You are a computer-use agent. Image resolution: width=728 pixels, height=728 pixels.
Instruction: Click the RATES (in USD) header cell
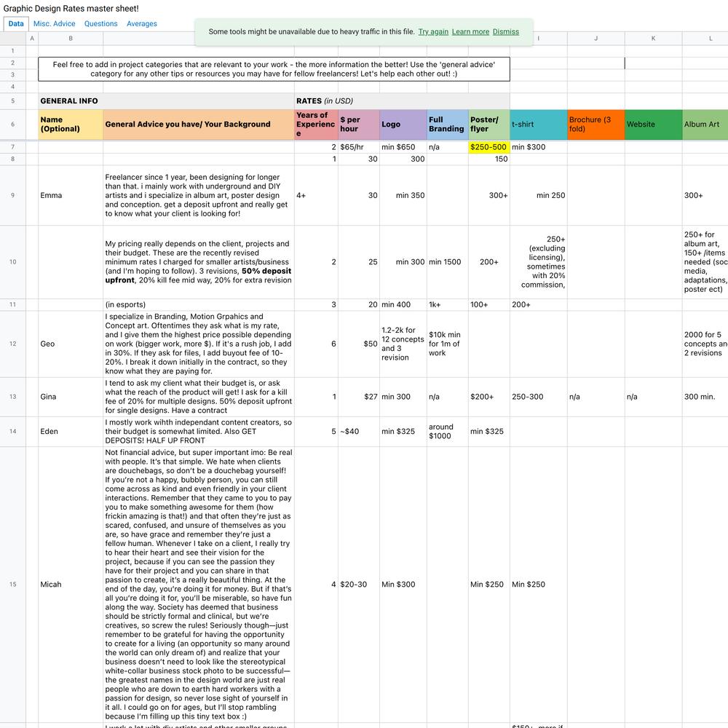coord(402,100)
